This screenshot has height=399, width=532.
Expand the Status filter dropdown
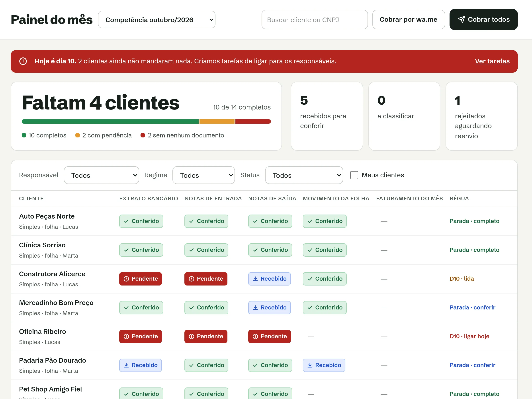tap(304, 175)
